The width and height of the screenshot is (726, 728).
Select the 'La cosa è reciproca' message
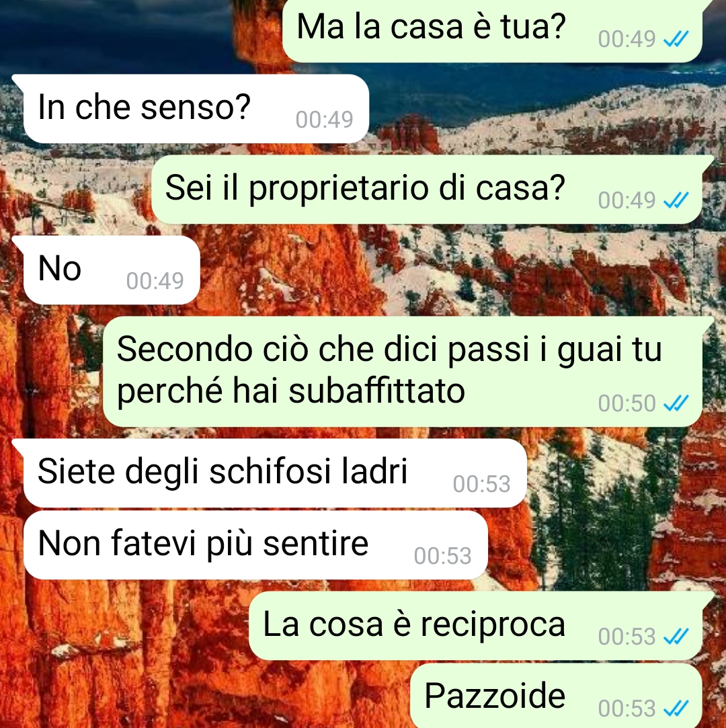click(x=476, y=625)
